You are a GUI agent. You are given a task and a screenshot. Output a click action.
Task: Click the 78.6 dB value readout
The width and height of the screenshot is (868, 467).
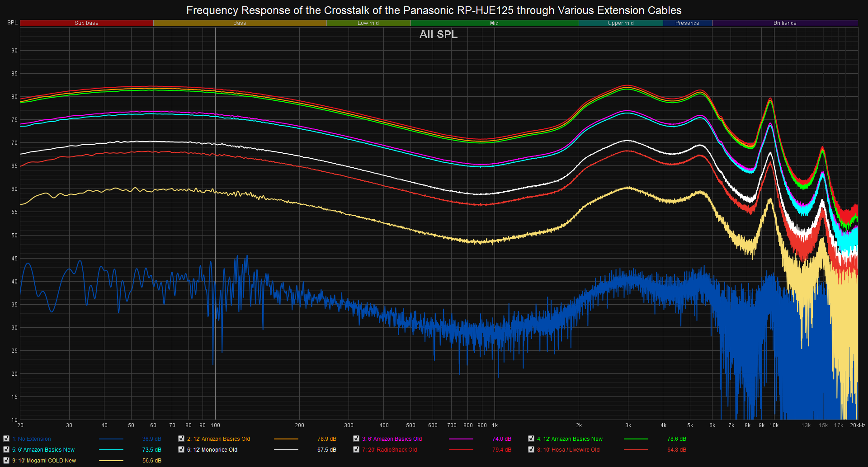tap(677, 439)
